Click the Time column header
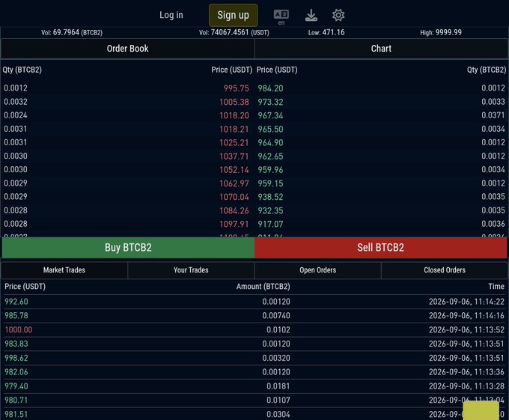Viewport: 509px width, 420px height. point(496,287)
